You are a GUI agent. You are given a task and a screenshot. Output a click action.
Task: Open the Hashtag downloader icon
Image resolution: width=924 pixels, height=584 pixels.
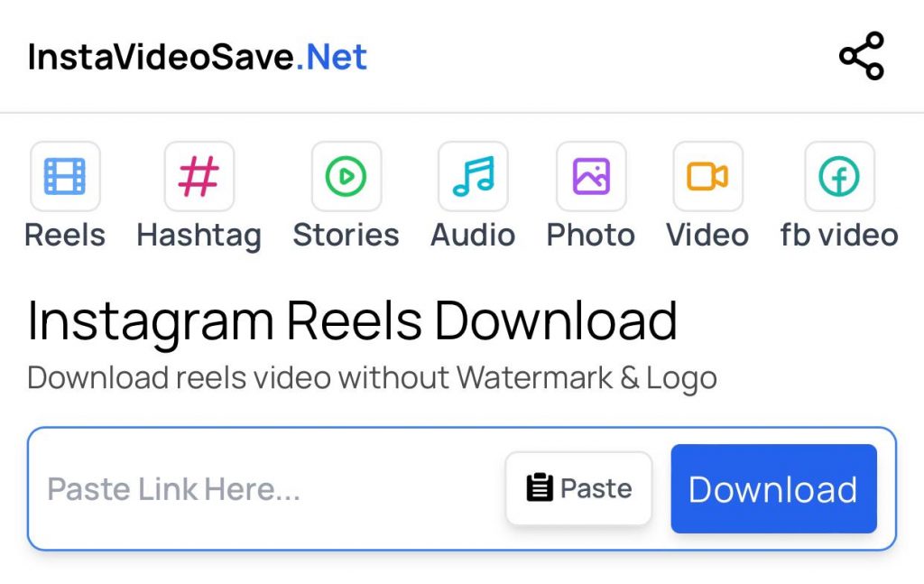pos(199,175)
